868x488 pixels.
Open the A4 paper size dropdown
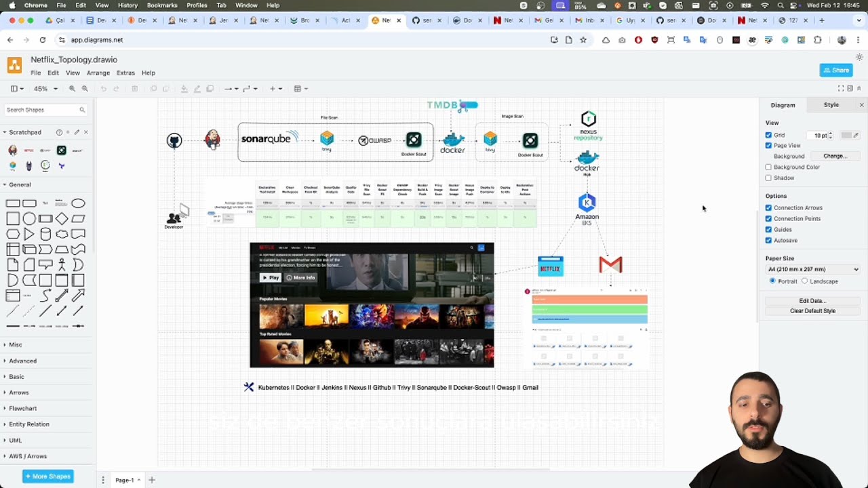pyautogui.click(x=813, y=269)
